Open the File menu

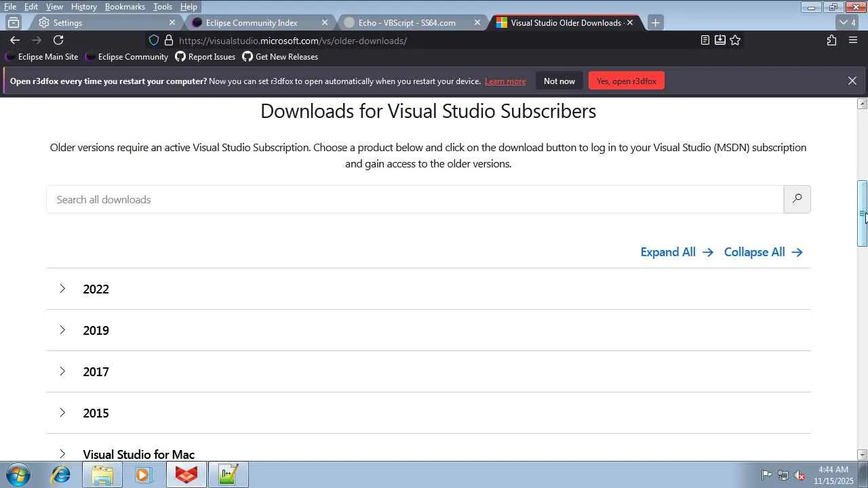coord(10,7)
